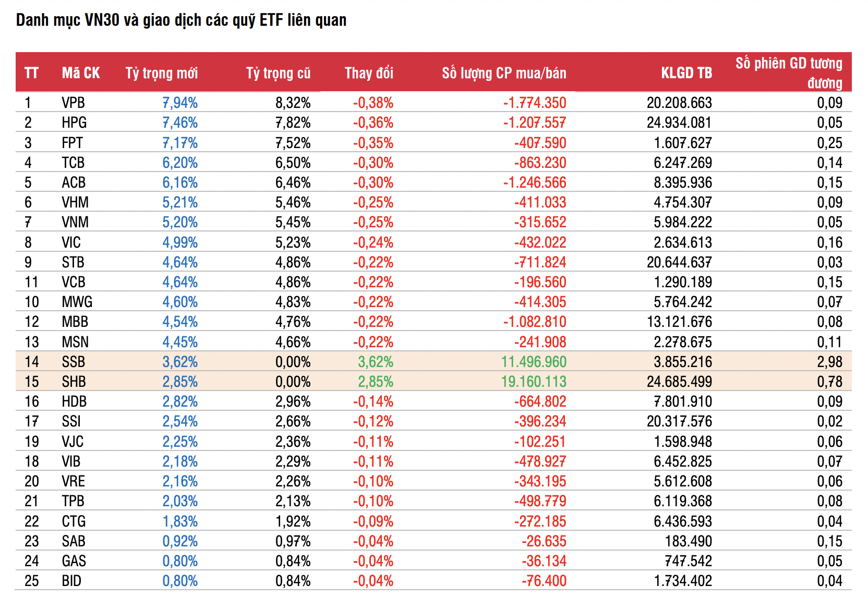This screenshot has height=610, width=868.
Task: Click FPT's change value -0,35%
Action: [x=373, y=143]
